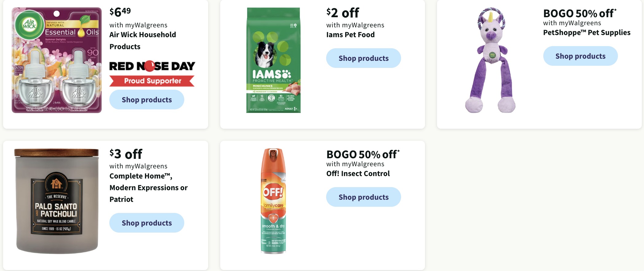Viewport: 644px width, 271px height.
Task: Open the Off! Insect Control link
Action: [x=358, y=173]
